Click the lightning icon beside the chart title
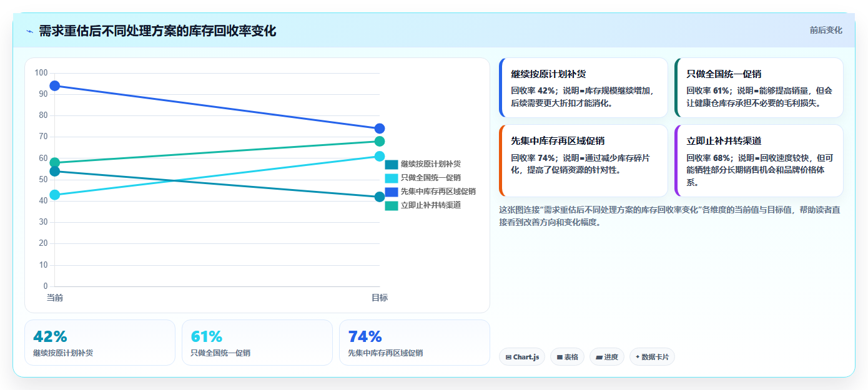868x390 pixels. point(29,31)
